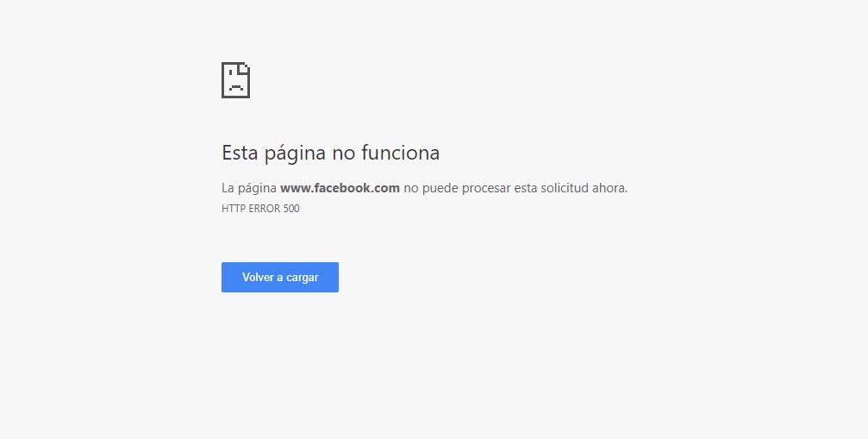Image resolution: width=868 pixels, height=439 pixels.
Task: Click the sad page error icon
Action: point(236,80)
